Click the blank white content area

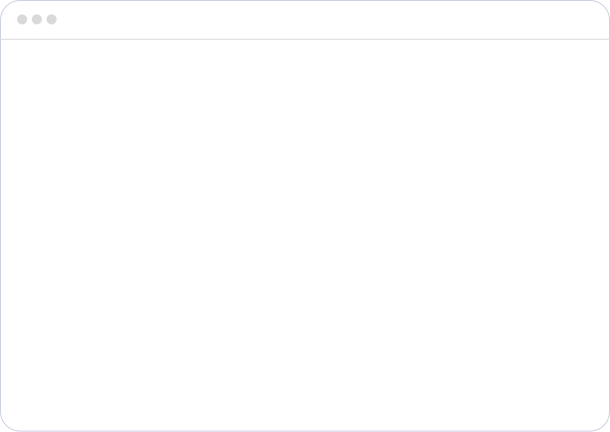pos(305,235)
